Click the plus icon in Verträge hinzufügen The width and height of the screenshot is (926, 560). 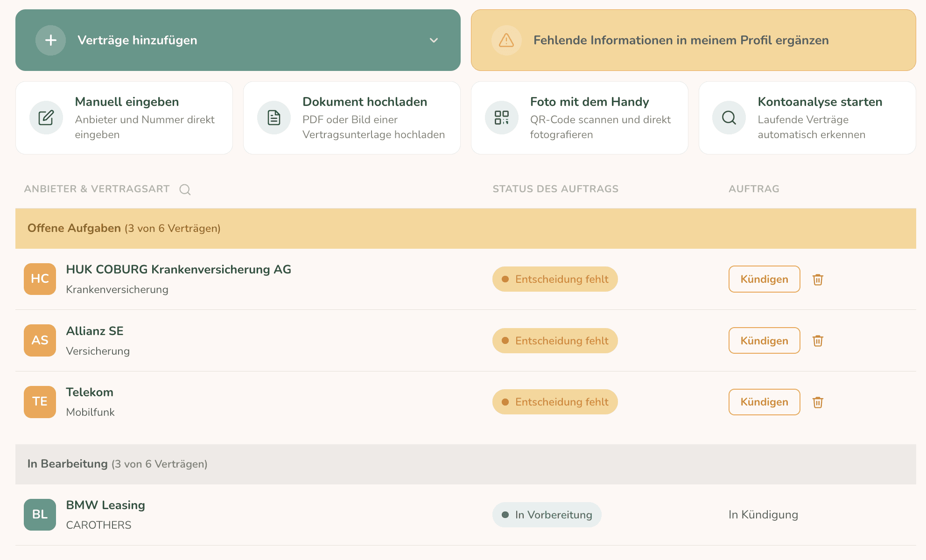pos(50,40)
